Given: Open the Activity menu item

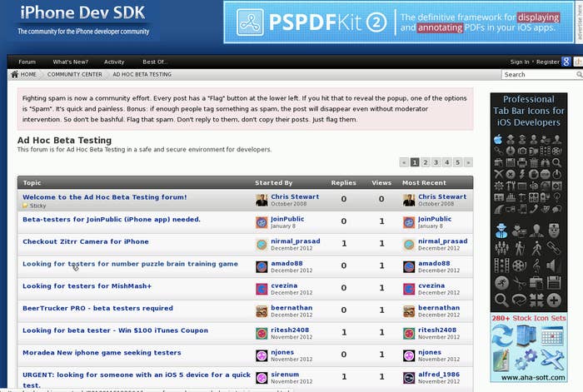Looking at the screenshot, I should (x=114, y=62).
